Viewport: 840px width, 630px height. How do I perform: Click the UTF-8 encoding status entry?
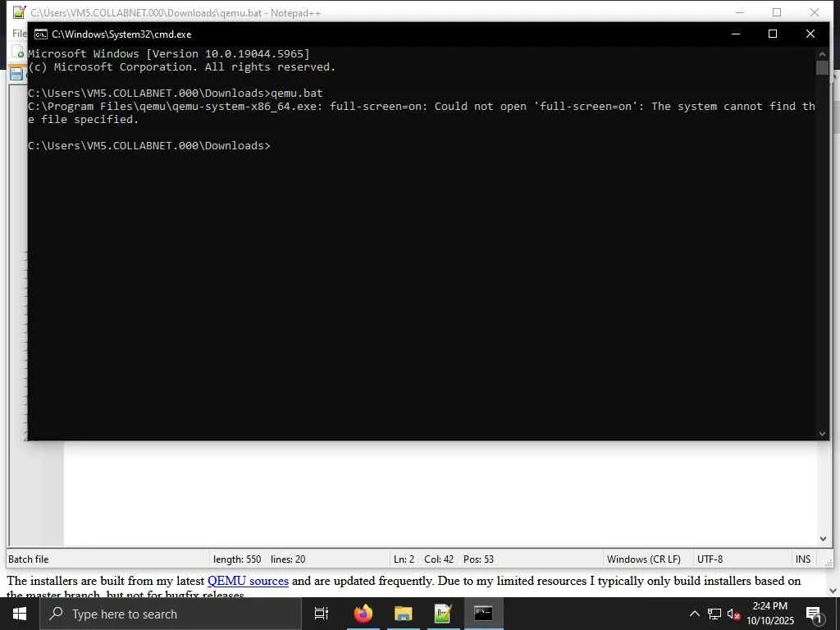pos(710,559)
